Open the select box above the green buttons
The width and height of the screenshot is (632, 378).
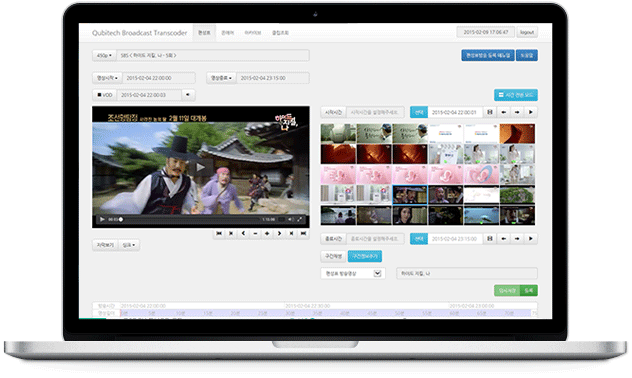coord(353,273)
